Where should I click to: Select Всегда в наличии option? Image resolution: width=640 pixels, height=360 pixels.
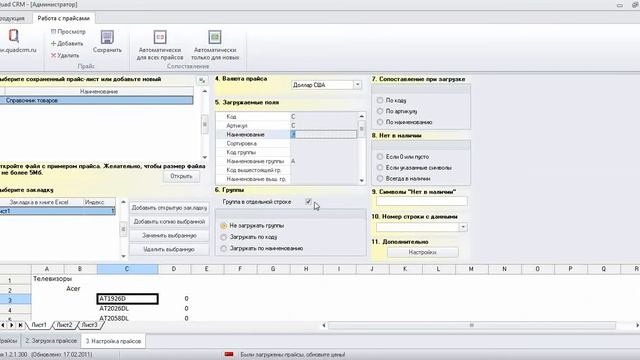tap(380, 178)
